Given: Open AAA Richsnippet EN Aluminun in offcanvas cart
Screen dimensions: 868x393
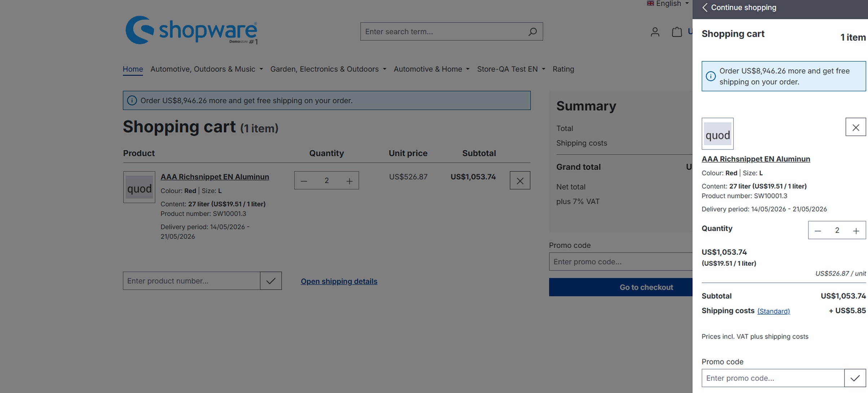Looking at the screenshot, I should pos(756,159).
